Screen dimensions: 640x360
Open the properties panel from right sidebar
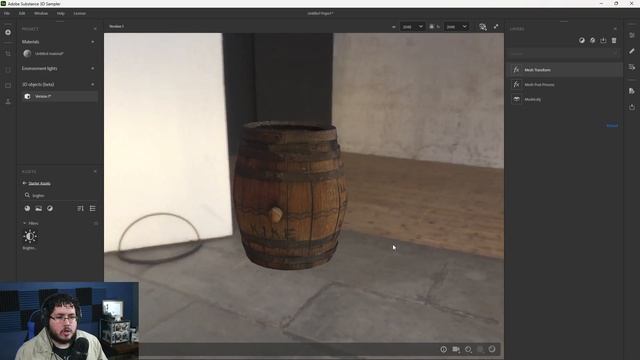pyautogui.click(x=632, y=36)
